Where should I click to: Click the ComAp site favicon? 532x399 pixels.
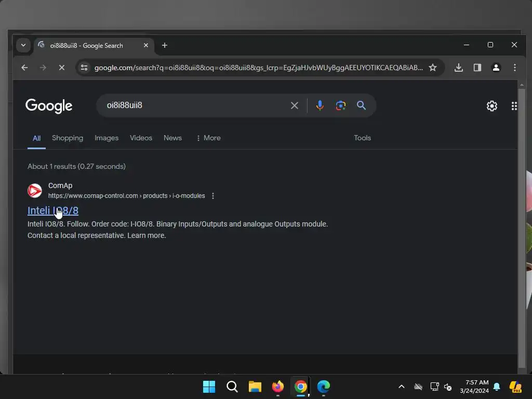(35, 191)
